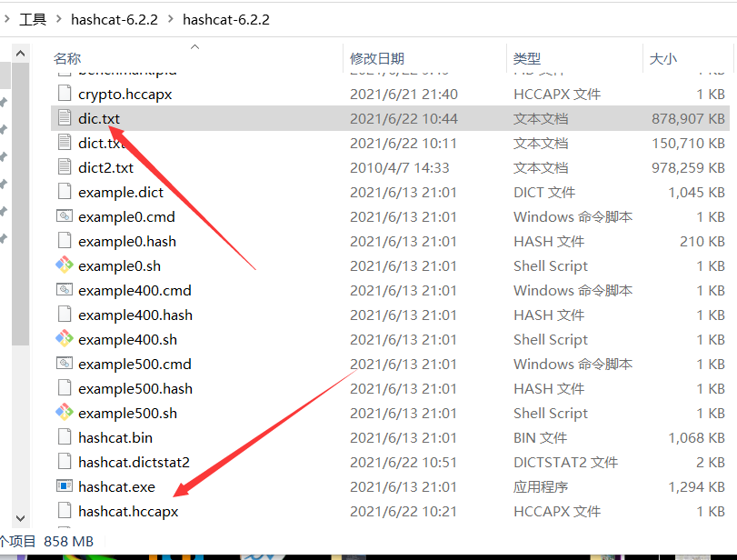Click the hashcat.exe application icon
Screen dimensions: 737x560
click(x=65, y=486)
